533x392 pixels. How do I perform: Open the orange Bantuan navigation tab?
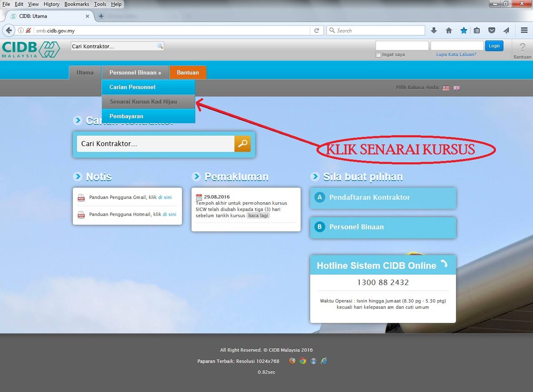[188, 72]
